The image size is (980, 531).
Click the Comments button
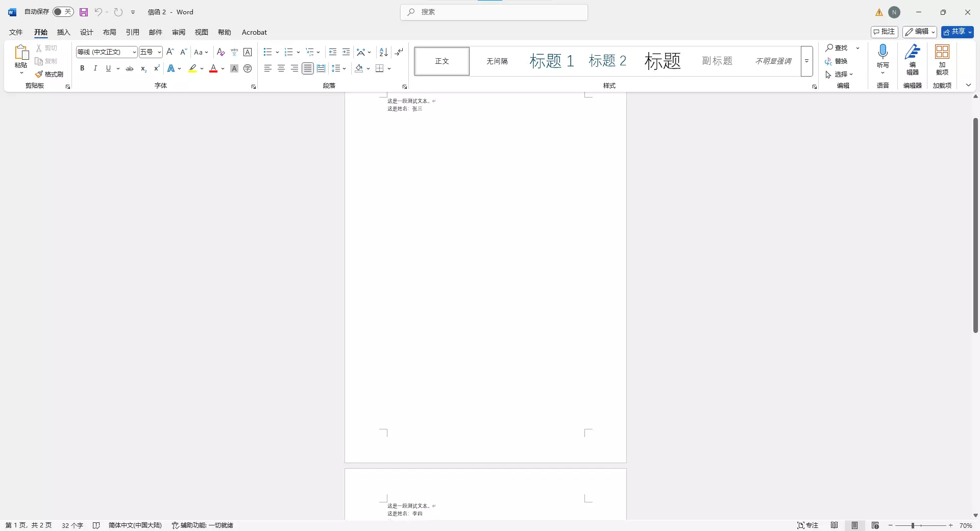click(884, 32)
